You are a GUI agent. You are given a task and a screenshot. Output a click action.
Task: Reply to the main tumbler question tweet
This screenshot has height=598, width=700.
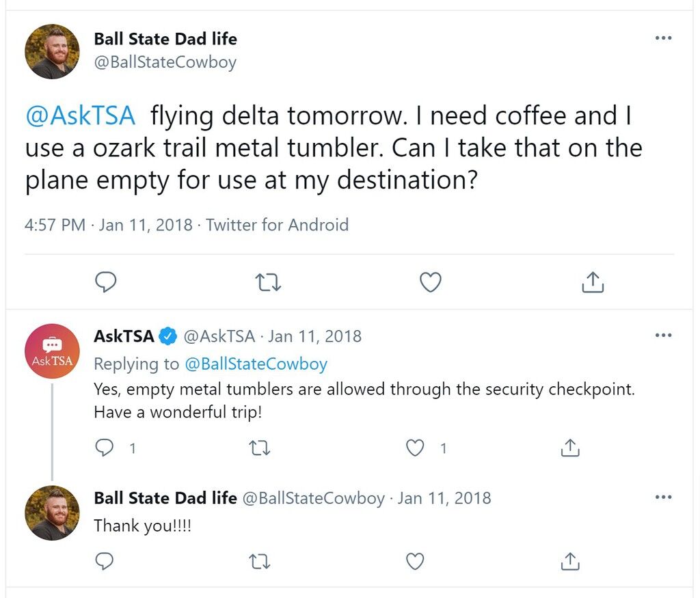point(106,282)
